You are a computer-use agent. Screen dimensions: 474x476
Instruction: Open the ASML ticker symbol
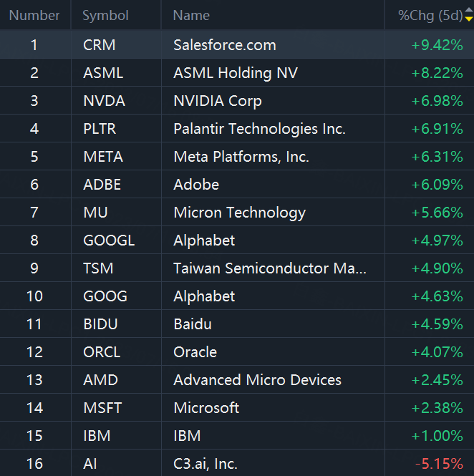[x=103, y=73]
